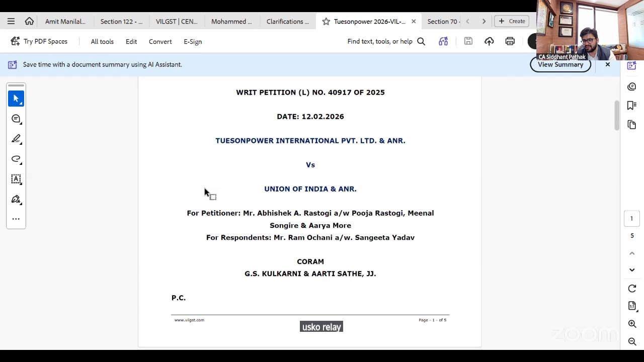The height and width of the screenshot is (362, 644).
Task: Click the P.C. text
Action: (179, 298)
